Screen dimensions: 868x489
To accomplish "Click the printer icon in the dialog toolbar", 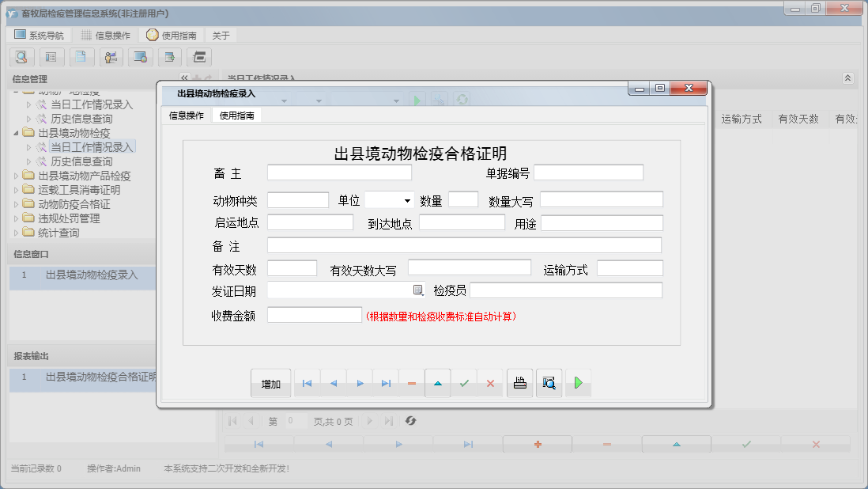I will click(519, 382).
